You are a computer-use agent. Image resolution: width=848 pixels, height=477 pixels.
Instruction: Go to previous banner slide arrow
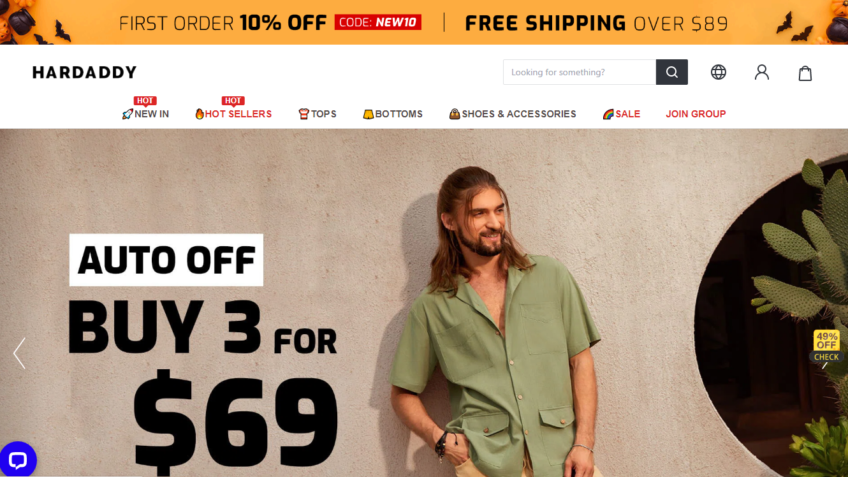tap(19, 353)
